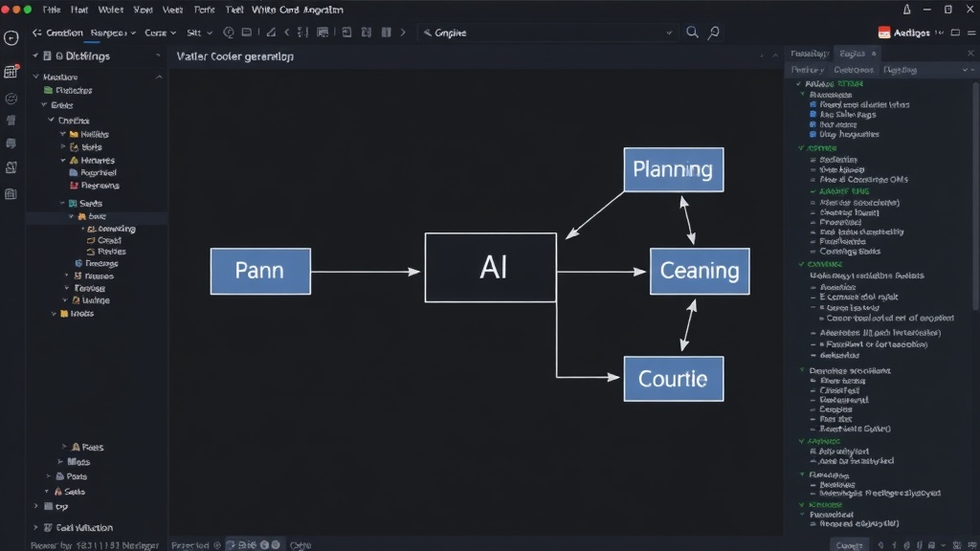Viewport: 980px width, 551px height.
Task: Select the Planning node in the diagram
Action: coord(673,169)
